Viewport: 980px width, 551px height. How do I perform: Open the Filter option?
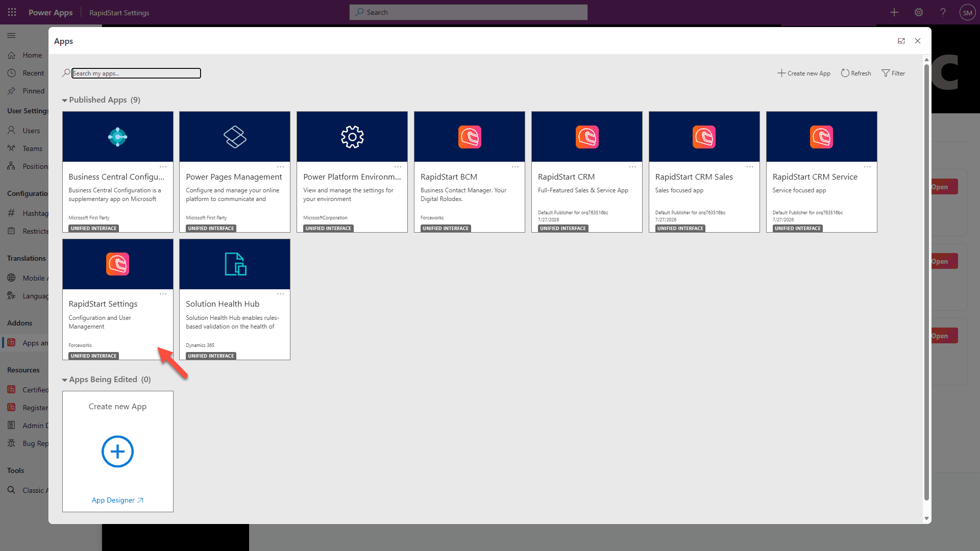point(894,73)
